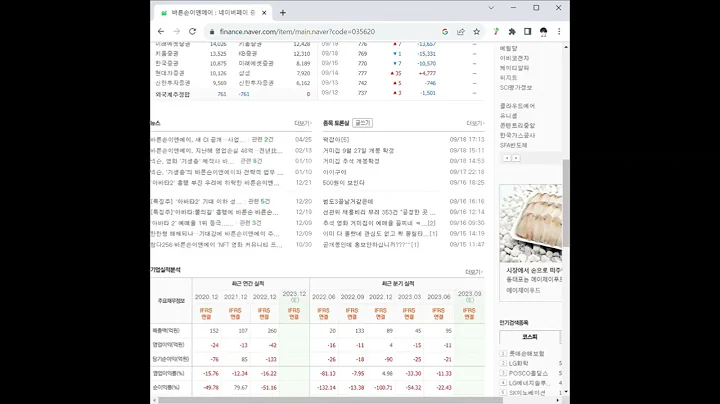Open the ad's 에이제이푸드 link
This screenshot has height=404, width=720.
click(523, 290)
